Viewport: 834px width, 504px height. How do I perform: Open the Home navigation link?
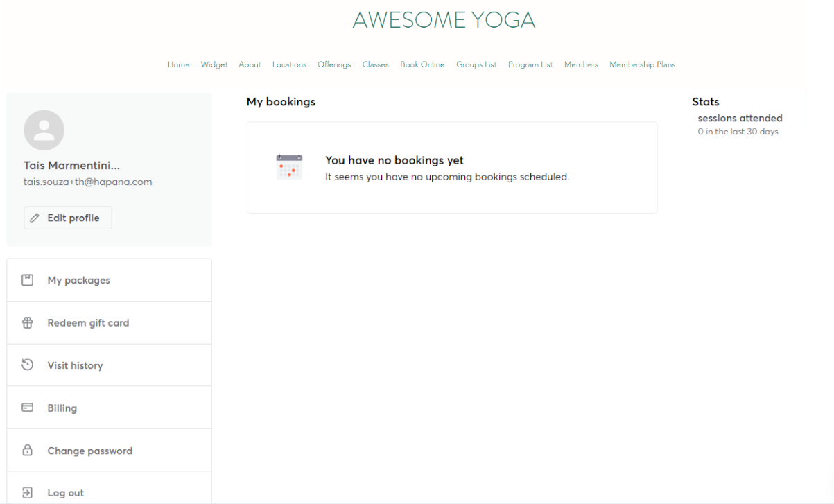tap(178, 64)
